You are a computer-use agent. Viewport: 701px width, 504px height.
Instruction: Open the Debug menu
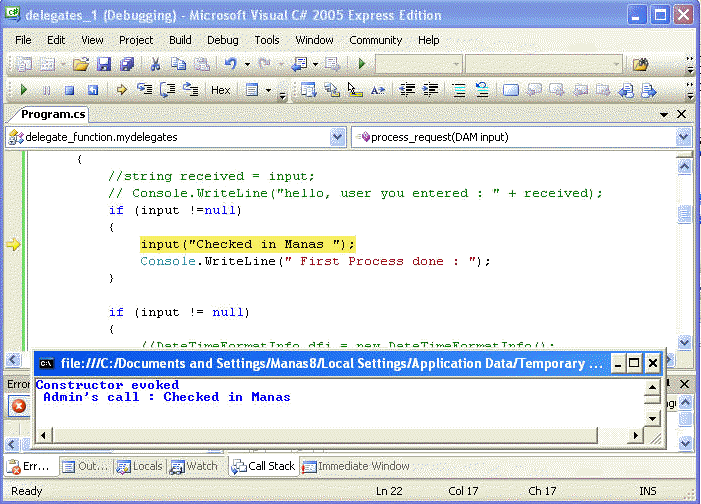click(x=222, y=40)
